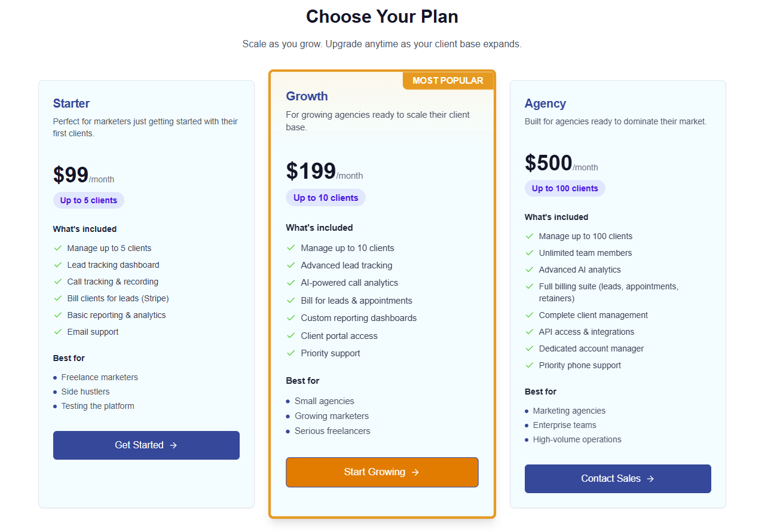Click the arrow icon in the Get Started button
Image resolution: width=783 pixels, height=532 pixels.
point(174,445)
